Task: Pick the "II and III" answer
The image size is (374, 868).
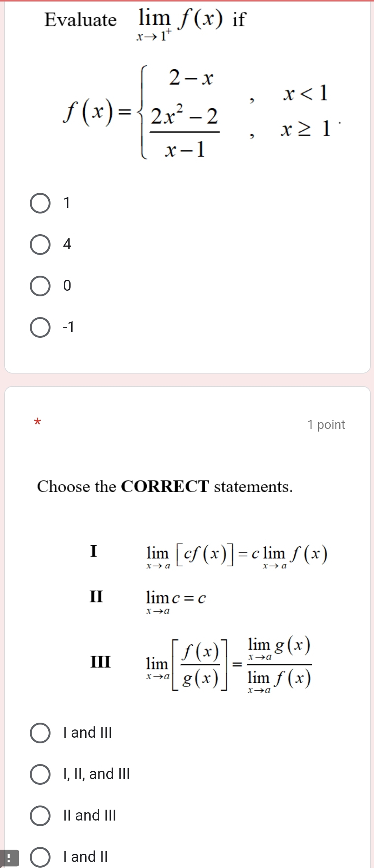Action: (40, 816)
